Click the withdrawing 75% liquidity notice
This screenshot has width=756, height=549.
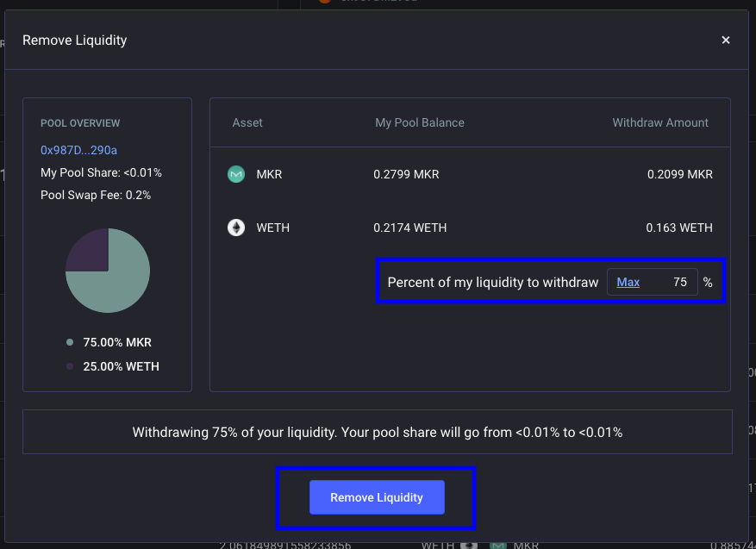click(378, 432)
